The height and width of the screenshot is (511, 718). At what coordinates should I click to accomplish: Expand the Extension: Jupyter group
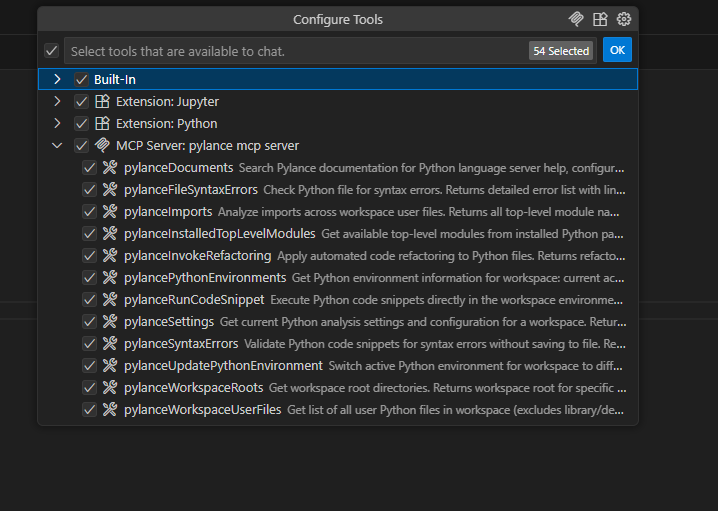[x=57, y=101]
